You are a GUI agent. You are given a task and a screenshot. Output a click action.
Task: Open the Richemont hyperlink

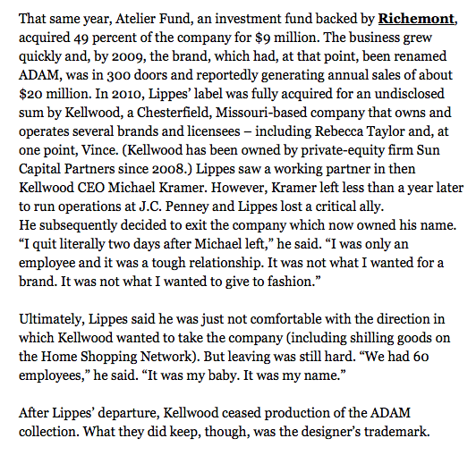(x=416, y=19)
